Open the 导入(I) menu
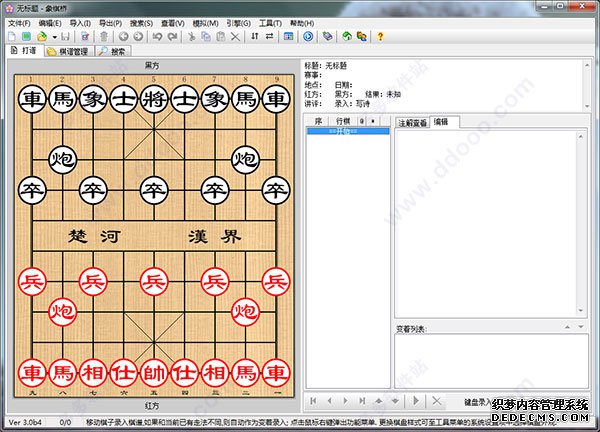Image resolution: width=600 pixels, height=432 pixels. coord(80,23)
